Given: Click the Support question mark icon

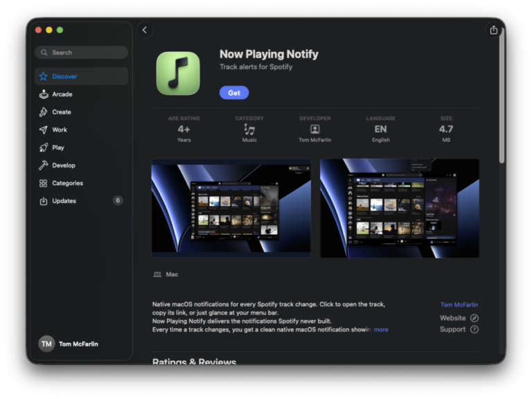Looking at the screenshot, I should [x=475, y=330].
